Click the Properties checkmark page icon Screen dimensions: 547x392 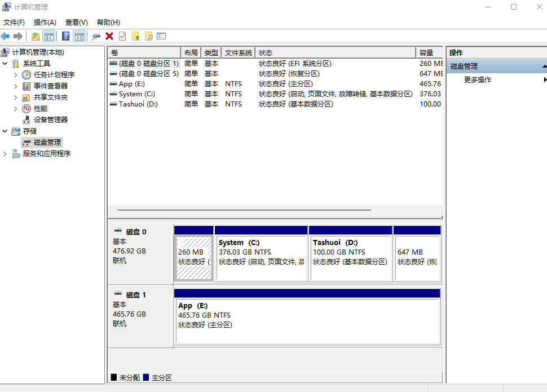pos(122,36)
